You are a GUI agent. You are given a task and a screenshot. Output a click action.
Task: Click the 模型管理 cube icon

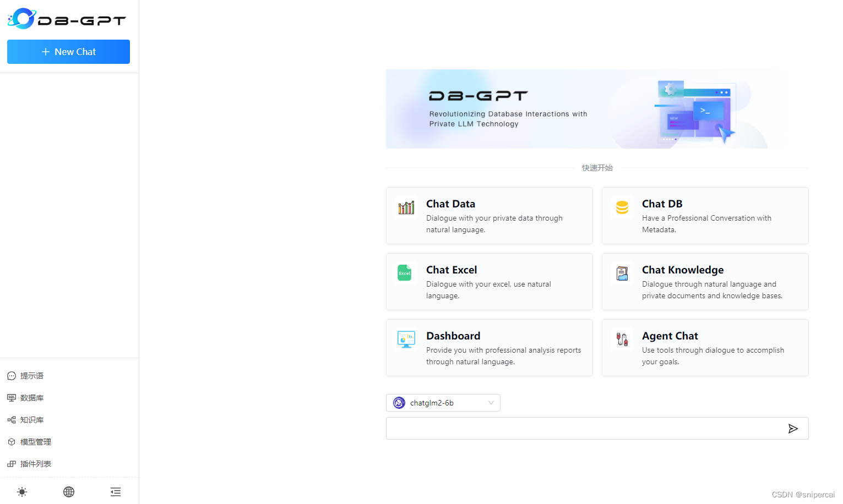[12, 442]
